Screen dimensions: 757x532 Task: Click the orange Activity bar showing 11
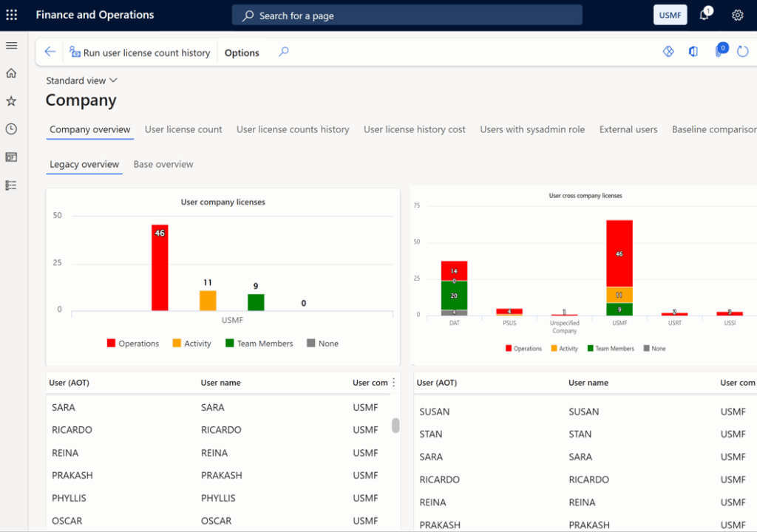208,300
